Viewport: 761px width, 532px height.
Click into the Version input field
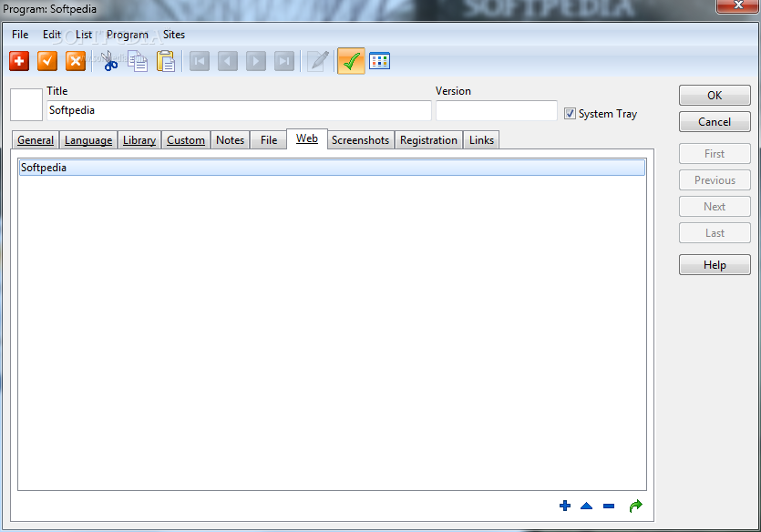click(496, 110)
